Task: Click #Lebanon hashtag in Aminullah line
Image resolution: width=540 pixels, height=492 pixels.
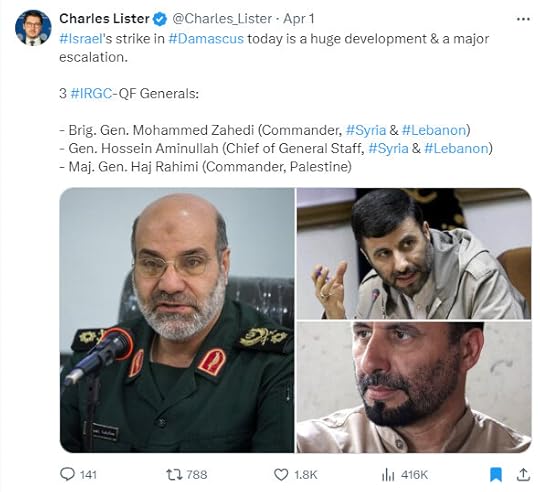Action: click(456, 148)
